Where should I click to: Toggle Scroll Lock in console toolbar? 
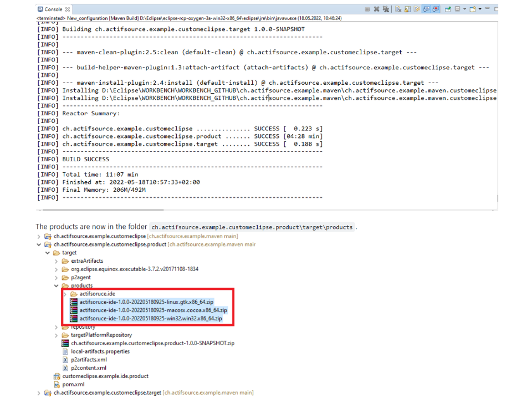coord(407,9)
